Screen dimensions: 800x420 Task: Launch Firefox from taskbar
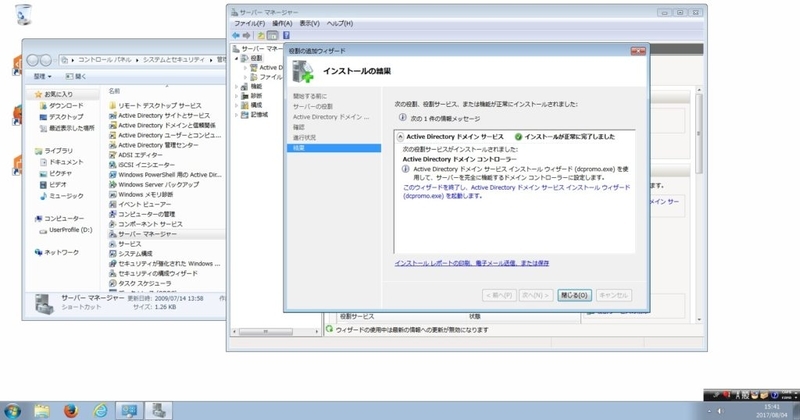71,410
